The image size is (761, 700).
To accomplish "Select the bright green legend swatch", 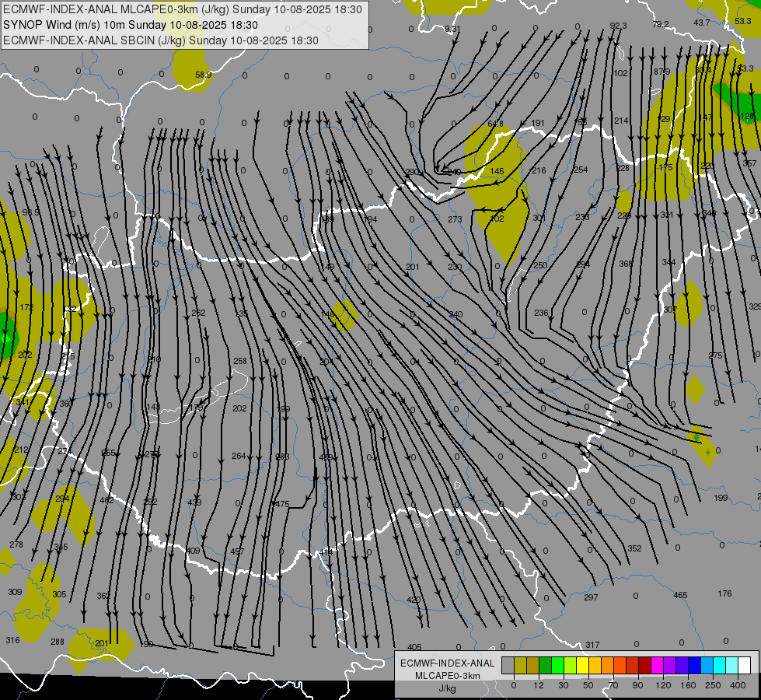I will [557, 666].
